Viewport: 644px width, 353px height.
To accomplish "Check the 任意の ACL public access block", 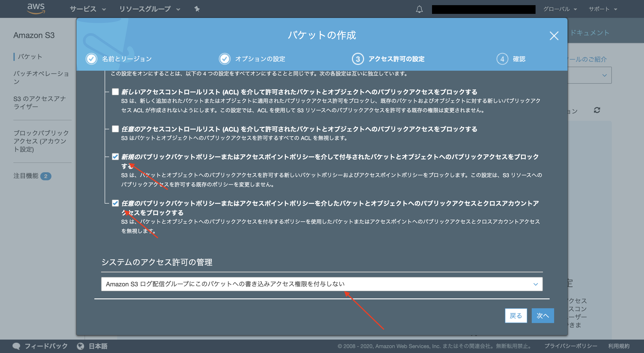I will tap(115, 129).
